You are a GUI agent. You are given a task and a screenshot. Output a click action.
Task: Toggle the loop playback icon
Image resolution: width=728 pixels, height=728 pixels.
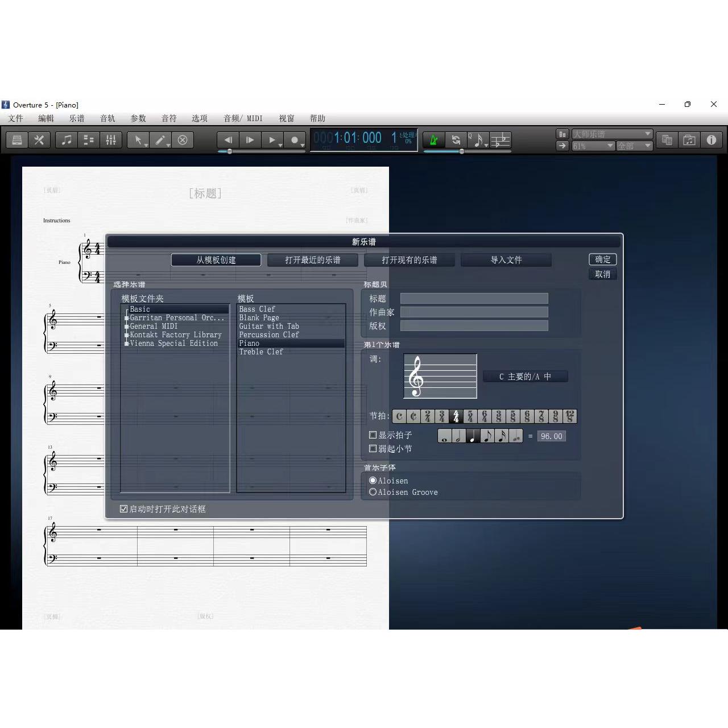click(456, 140)
